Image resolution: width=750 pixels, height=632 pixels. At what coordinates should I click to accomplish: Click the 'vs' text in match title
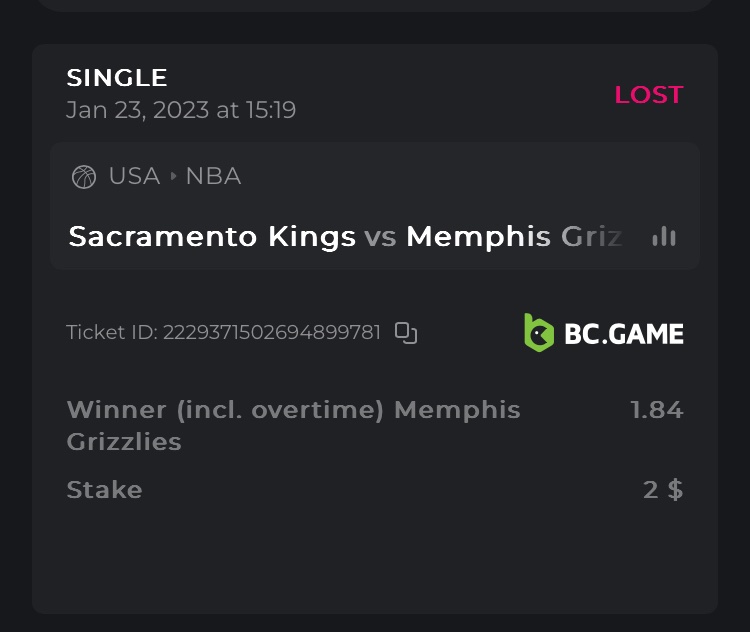pos(380,237)
